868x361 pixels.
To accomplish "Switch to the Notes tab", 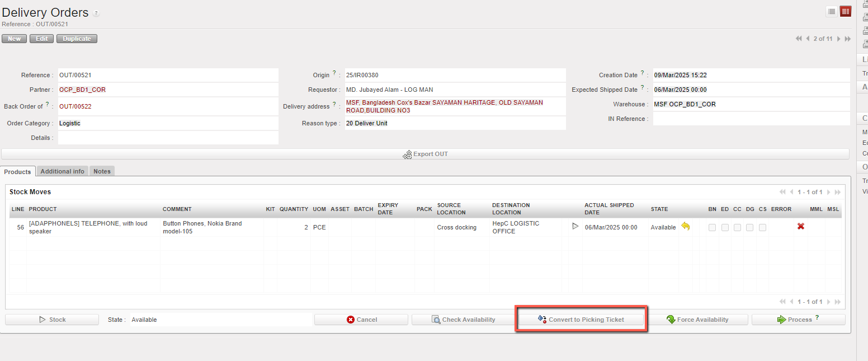I will 102,171.
